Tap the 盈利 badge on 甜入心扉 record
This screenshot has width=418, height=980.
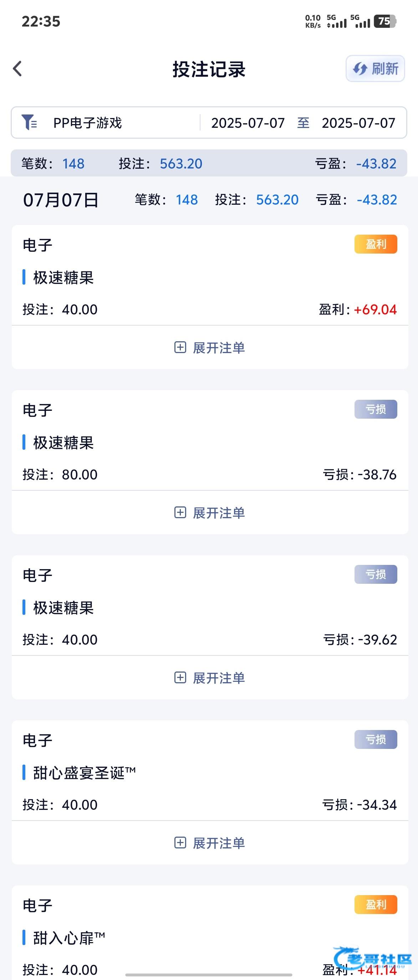coord(376,905)
